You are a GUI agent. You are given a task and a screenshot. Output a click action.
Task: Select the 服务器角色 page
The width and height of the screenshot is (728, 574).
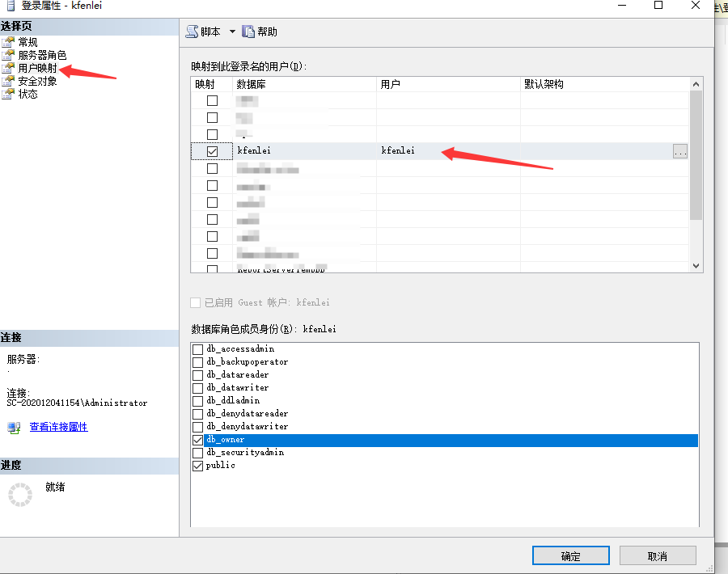pyautogui.click(x=42, y=55)
